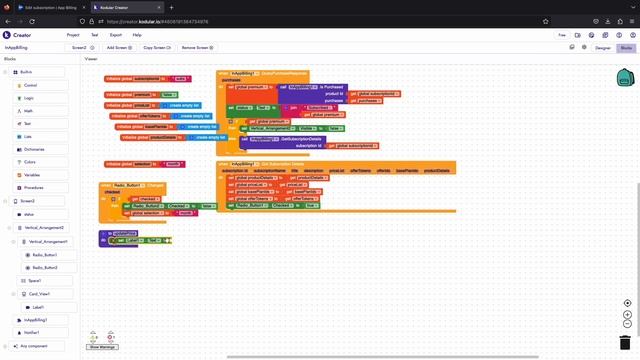
Task: Click the Remove Screen button
Action: [198, 48]
